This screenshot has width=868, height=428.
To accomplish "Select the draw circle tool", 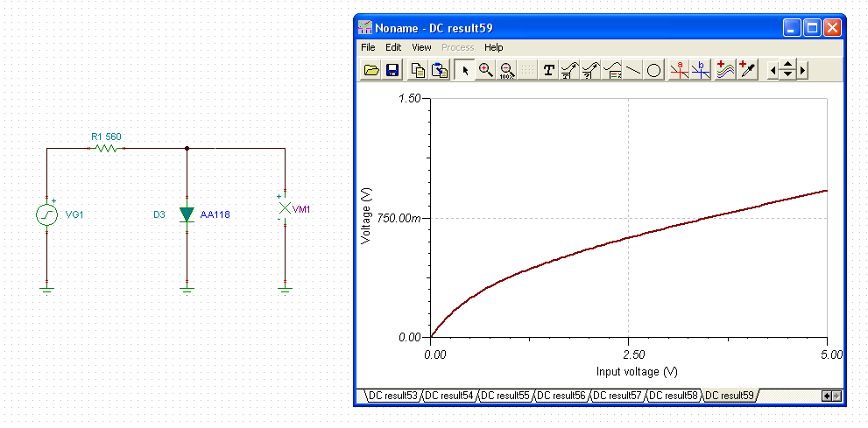I will [x=653, y=70].
